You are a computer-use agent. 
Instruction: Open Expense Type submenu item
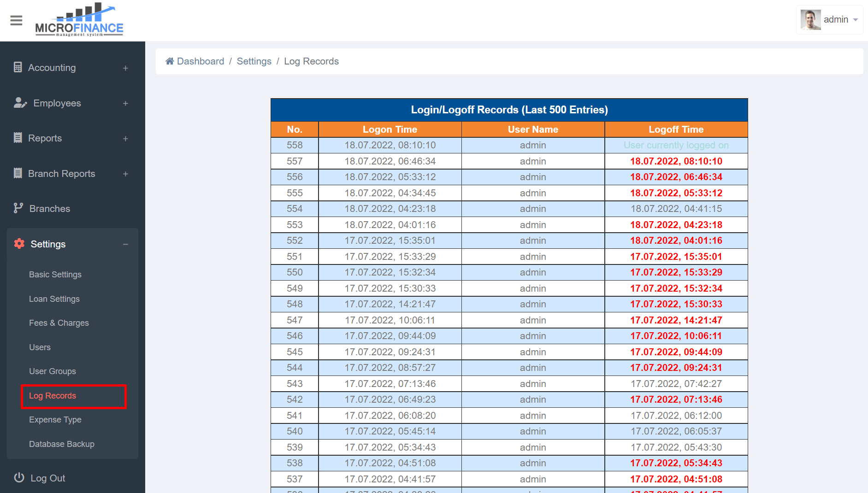[55, 420]
